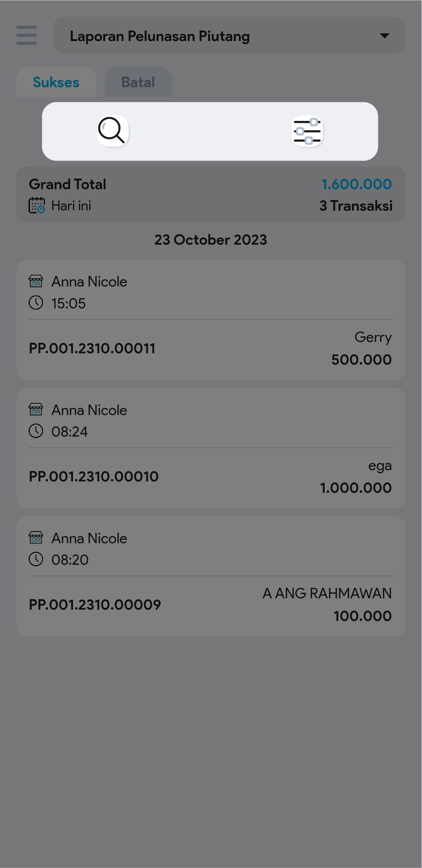The image size is (422, 868).
Task: Open the Hari ini date range selector
Action: click(x=71, y=206)
